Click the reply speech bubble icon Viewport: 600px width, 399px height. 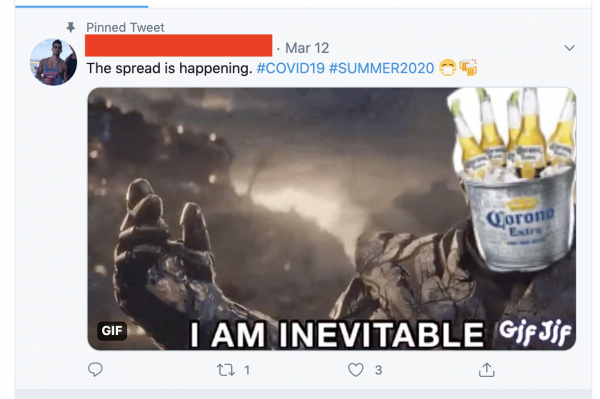[95, 370]
